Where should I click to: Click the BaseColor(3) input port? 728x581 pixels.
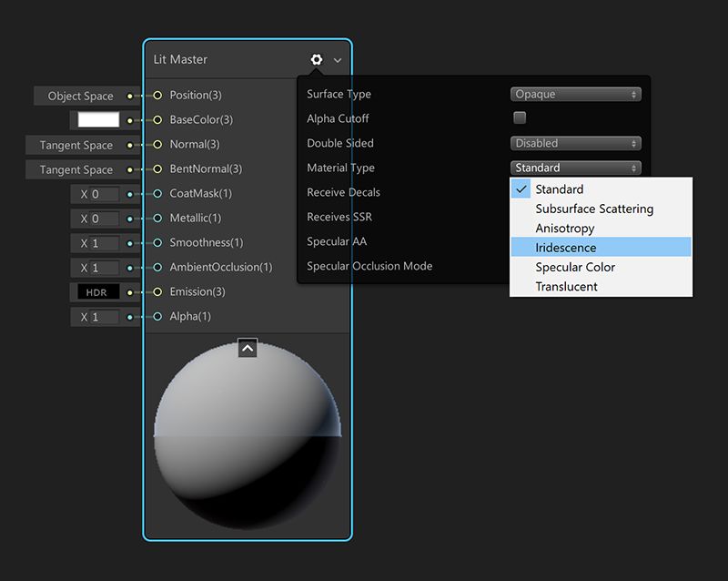(x=157, y=120)
